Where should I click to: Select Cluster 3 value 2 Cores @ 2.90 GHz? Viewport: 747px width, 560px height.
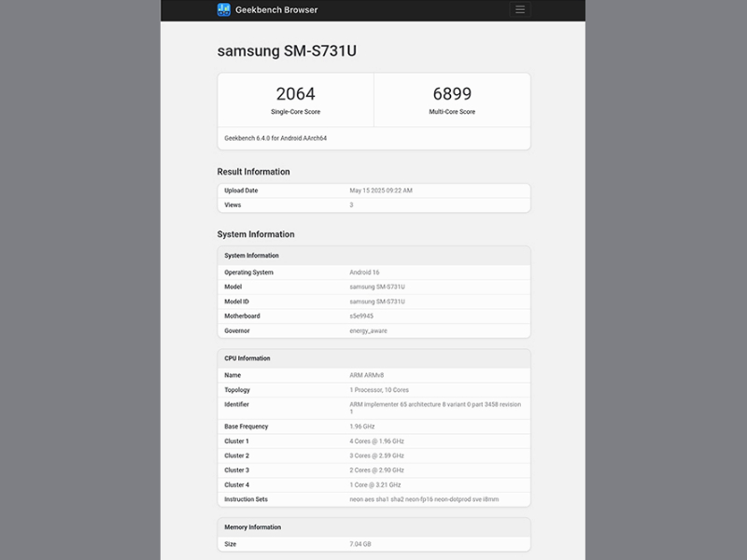click(377, 470)
